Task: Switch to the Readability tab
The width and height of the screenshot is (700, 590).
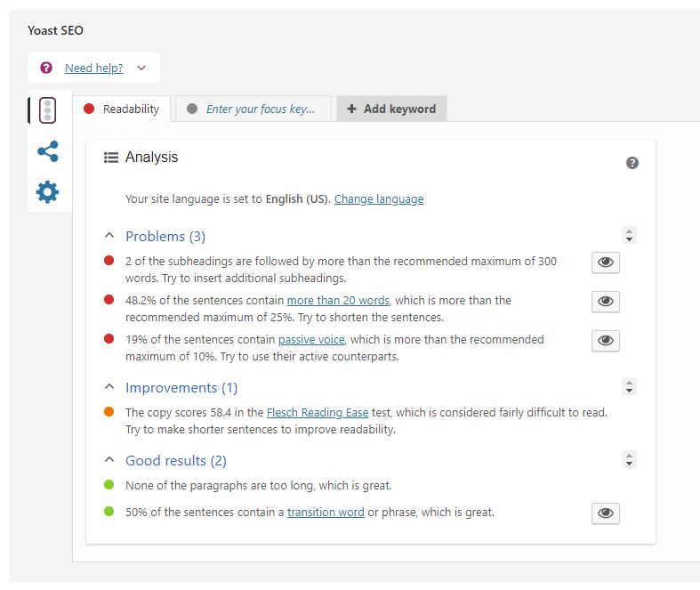Action: [x=122, y=109]
